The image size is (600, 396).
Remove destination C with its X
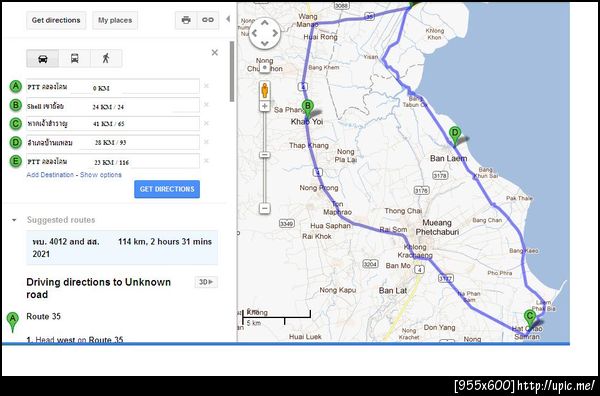(206, 123)
